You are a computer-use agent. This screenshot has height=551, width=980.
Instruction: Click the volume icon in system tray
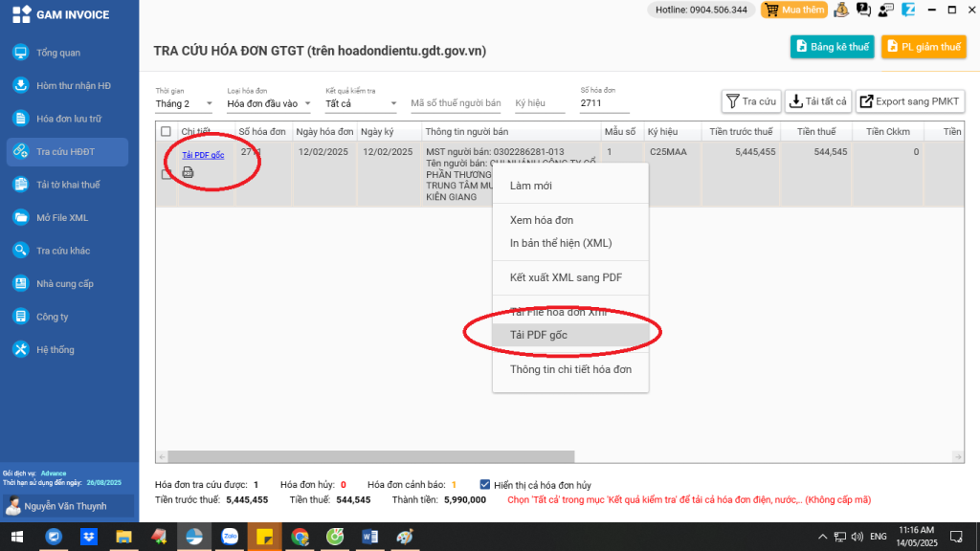857,537
